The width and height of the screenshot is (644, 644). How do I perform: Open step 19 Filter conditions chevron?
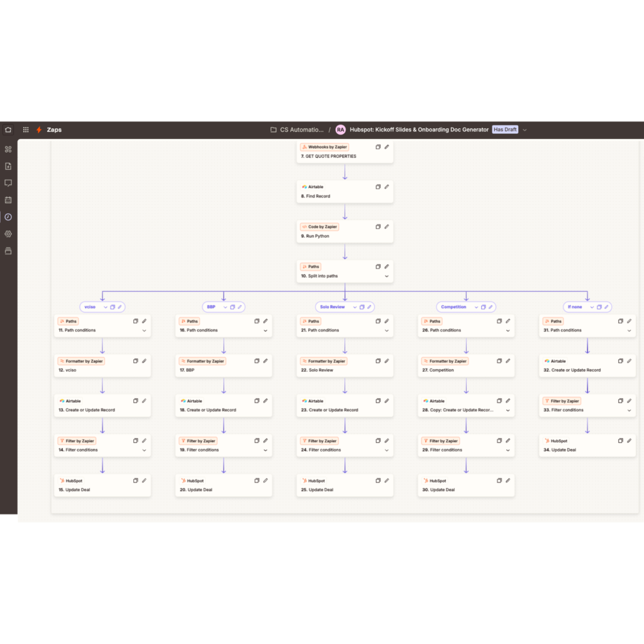(265, 450)
